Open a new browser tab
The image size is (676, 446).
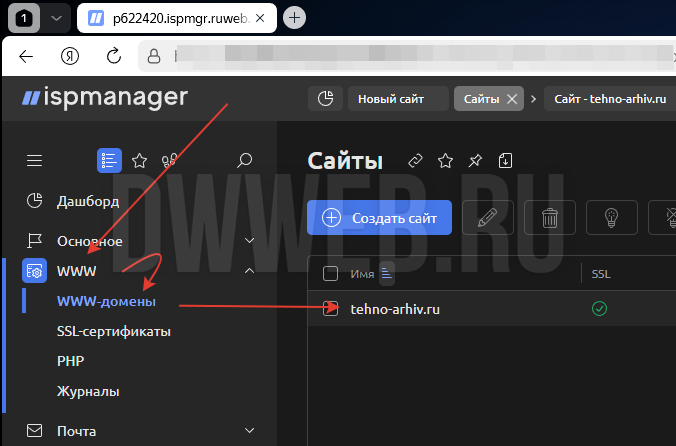[x=294, y=18]
